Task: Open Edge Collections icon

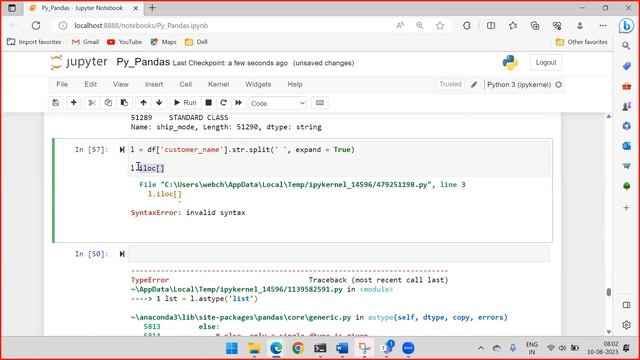Action: click(535, 25)
